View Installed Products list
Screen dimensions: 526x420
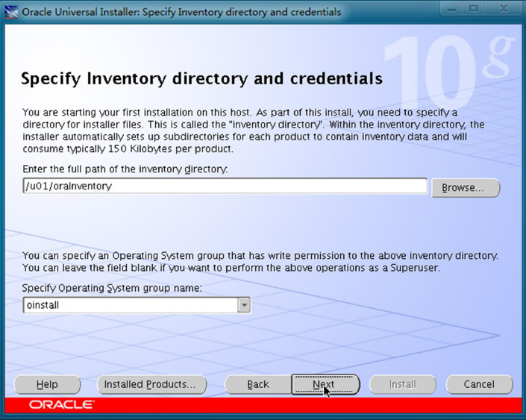pyautogui.click(x=151, y=384)
